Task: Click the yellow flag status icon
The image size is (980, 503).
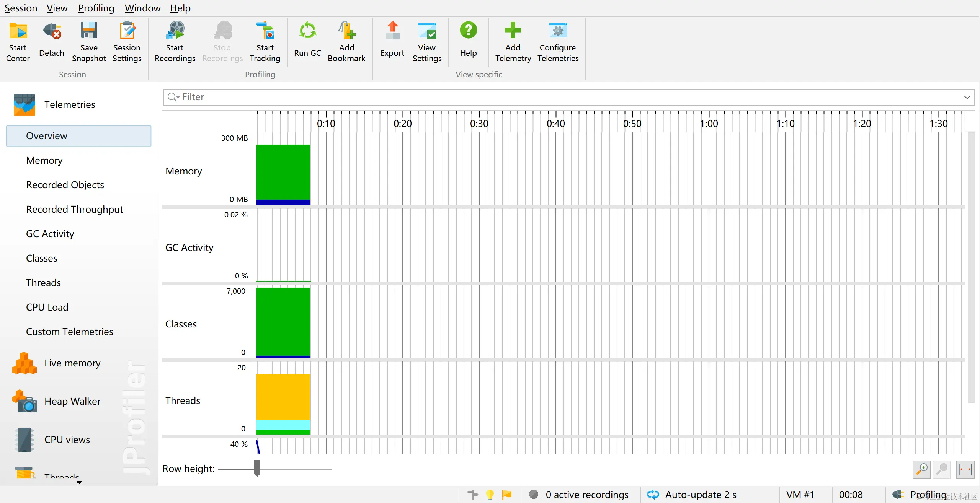Action: 507,495
